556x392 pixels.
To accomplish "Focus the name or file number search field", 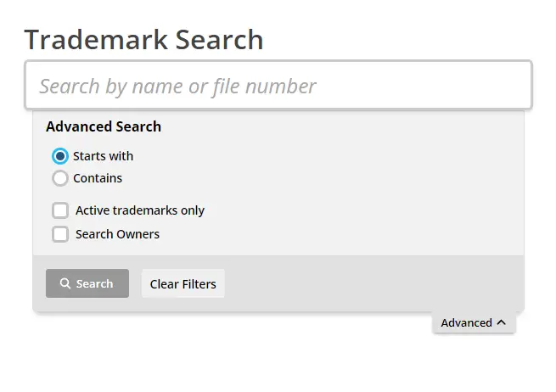I will pyautogui.click(x=278, y=85).
